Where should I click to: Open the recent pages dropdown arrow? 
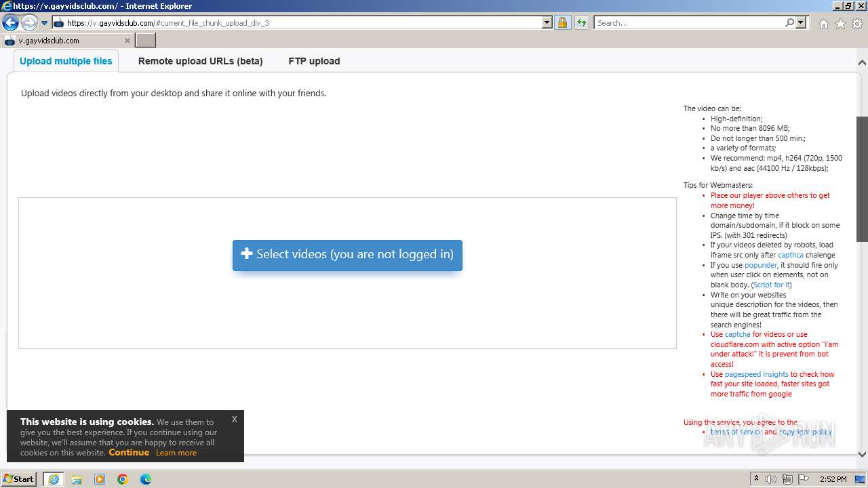(x=44, y=23)
